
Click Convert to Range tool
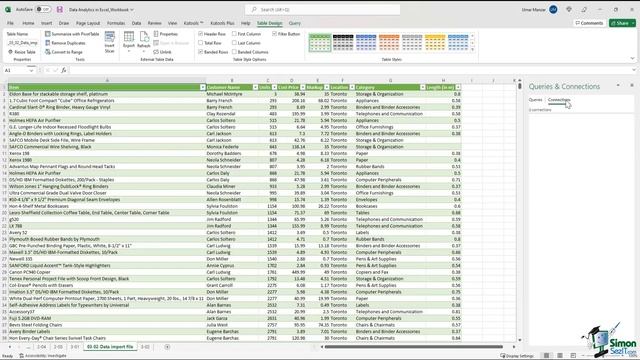64,52
